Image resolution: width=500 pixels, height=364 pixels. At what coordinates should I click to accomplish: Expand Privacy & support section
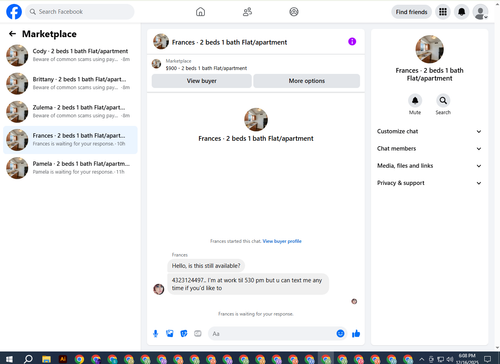(x=429, y=183)
